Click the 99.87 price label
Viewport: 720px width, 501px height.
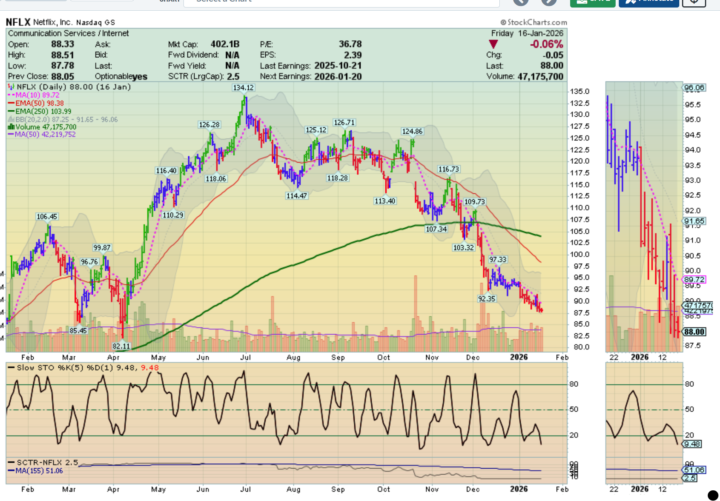point(102,248)
